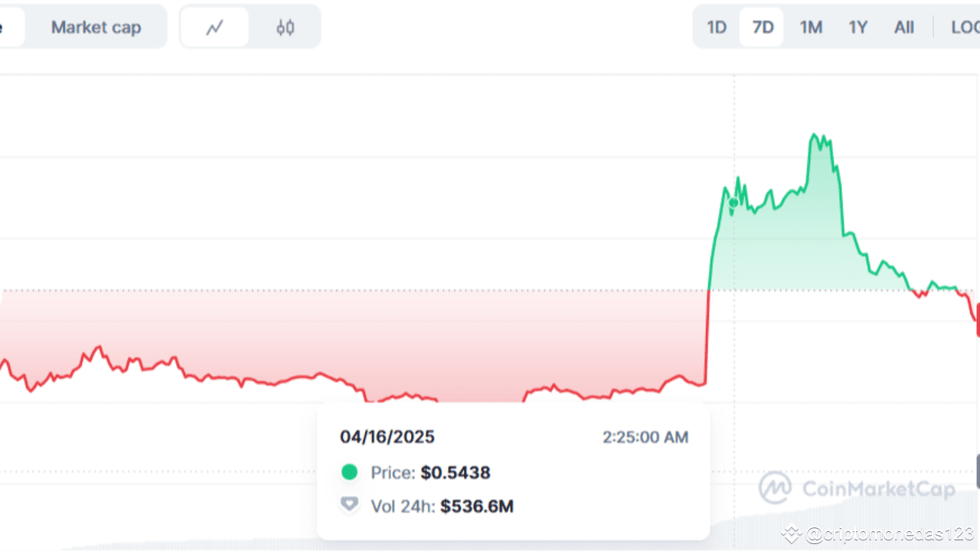Click the 04/16/2025 date in the tooltip

pyautogui.click(x=387, y=436)
